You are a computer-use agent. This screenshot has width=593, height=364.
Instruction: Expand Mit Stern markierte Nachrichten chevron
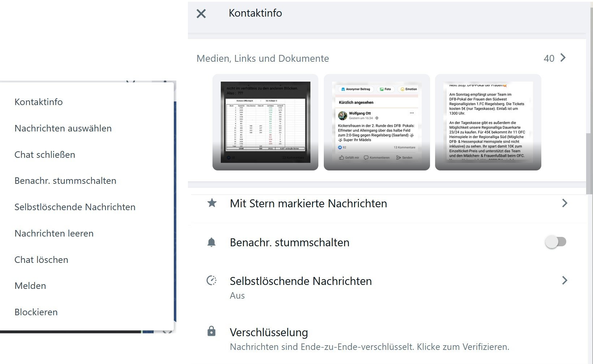(564, 203)
